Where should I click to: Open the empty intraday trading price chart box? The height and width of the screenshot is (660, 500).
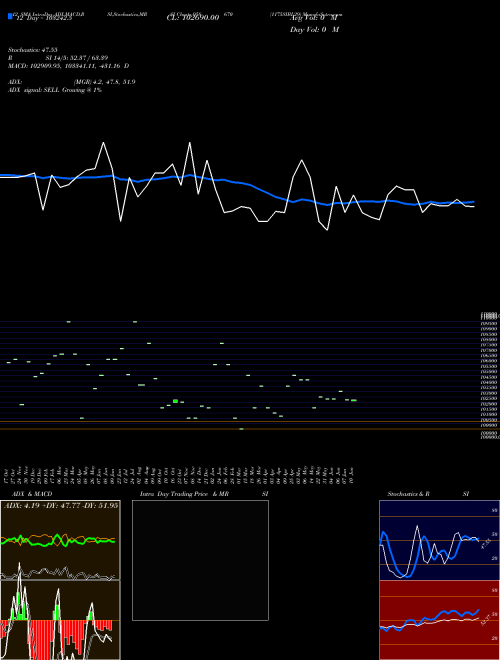tap(200, 560)
